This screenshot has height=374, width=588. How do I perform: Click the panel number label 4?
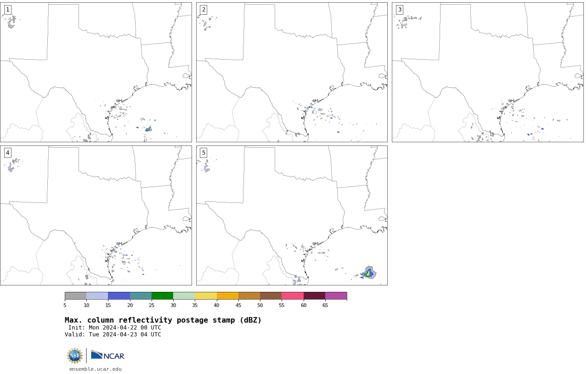click(7, 153)
